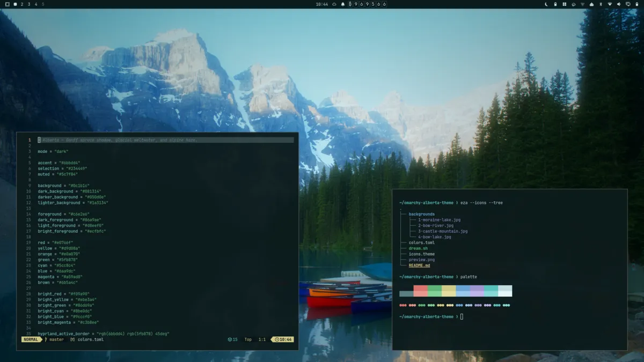Click the git branch icon beside master
The height and width of the screenshot is (362, 644).
(46, 339)
